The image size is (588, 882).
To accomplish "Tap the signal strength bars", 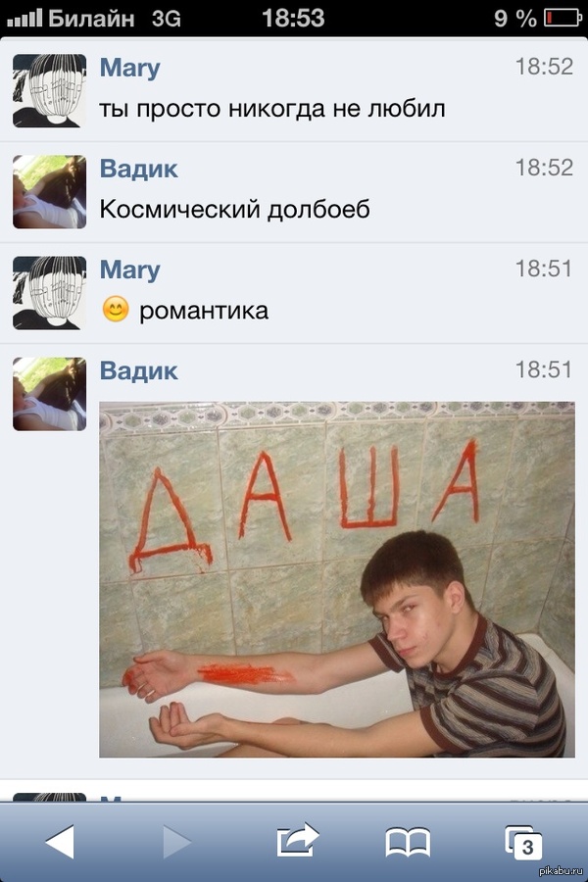I will [24, 18].
